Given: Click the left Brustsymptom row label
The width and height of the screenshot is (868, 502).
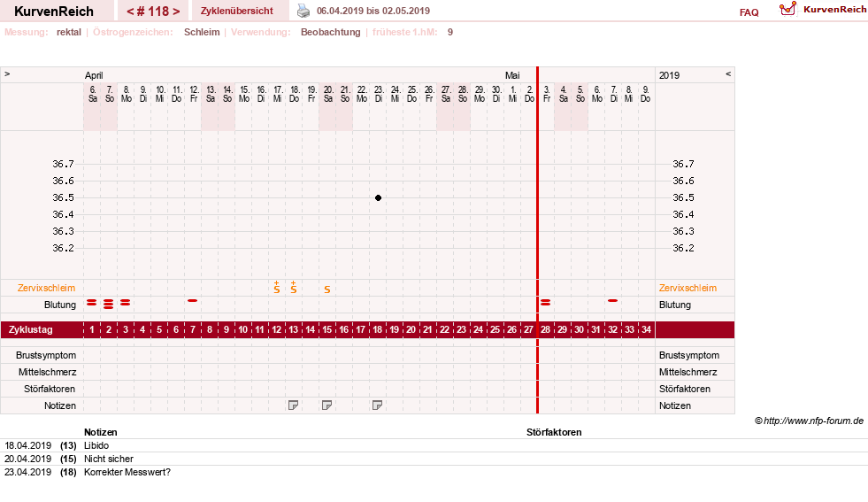Looking at the screenshot, I should [x=46, y=355].
